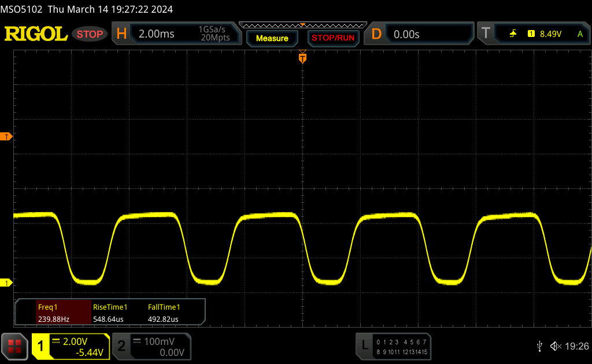Click the rising edge trigger type icon

coord(513,34)
